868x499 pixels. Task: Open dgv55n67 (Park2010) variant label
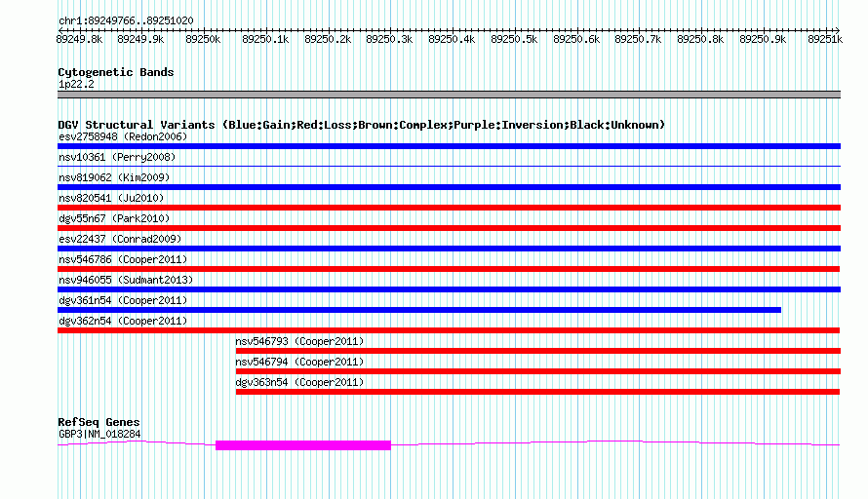[x=114, y=218]
